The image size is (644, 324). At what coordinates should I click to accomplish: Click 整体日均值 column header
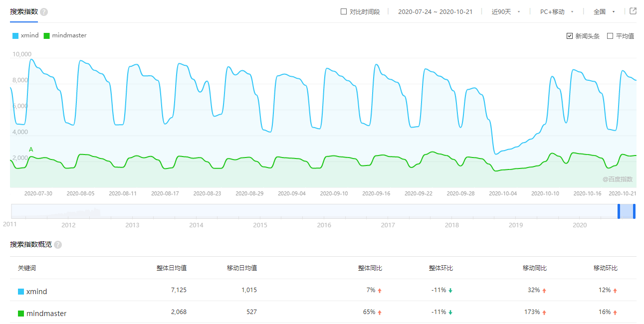(172, 268)
